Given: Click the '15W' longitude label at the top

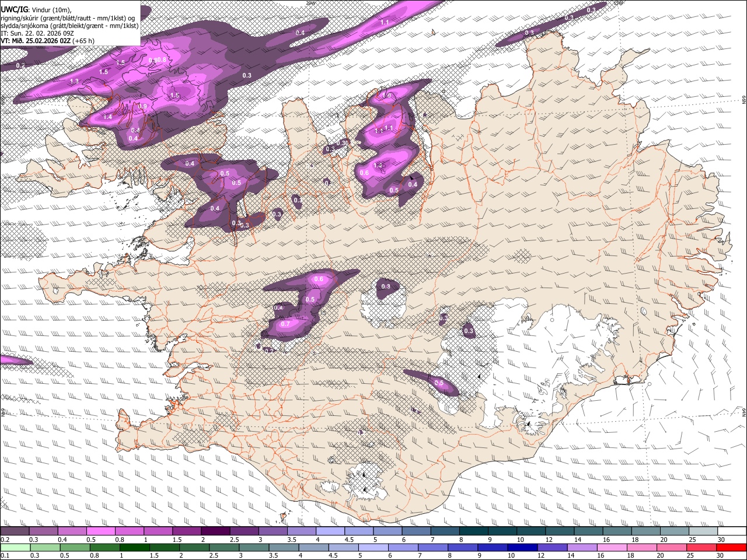Looking at the screenshot, I should point(619,3).
